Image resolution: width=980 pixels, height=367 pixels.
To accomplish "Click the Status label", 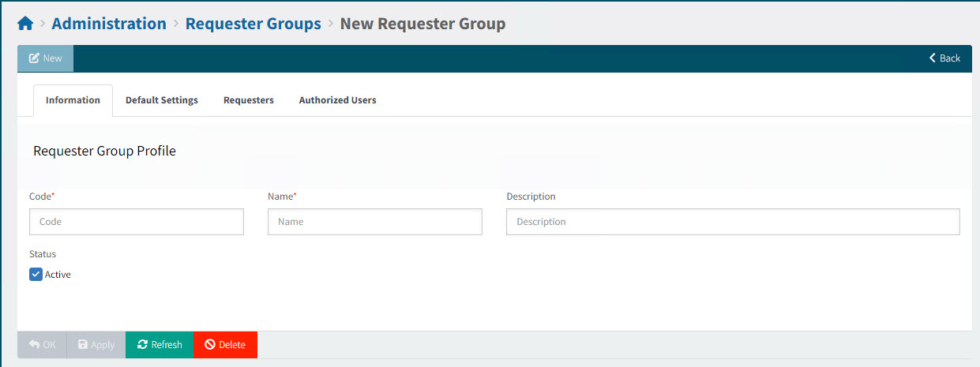I will tap(43, 254).
